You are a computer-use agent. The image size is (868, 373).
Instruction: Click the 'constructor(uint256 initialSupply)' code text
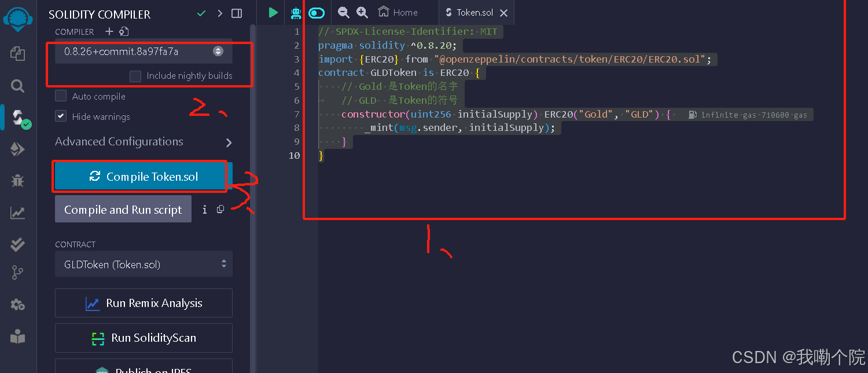coord(440,114)
